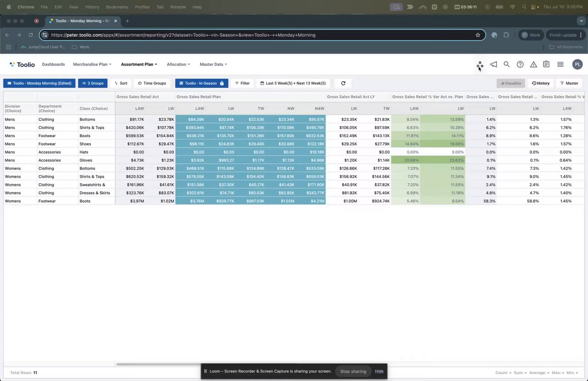Click the Visualize button
This screenshot has width=588, height=381.
pyautogui.click(x=511, y=83)
